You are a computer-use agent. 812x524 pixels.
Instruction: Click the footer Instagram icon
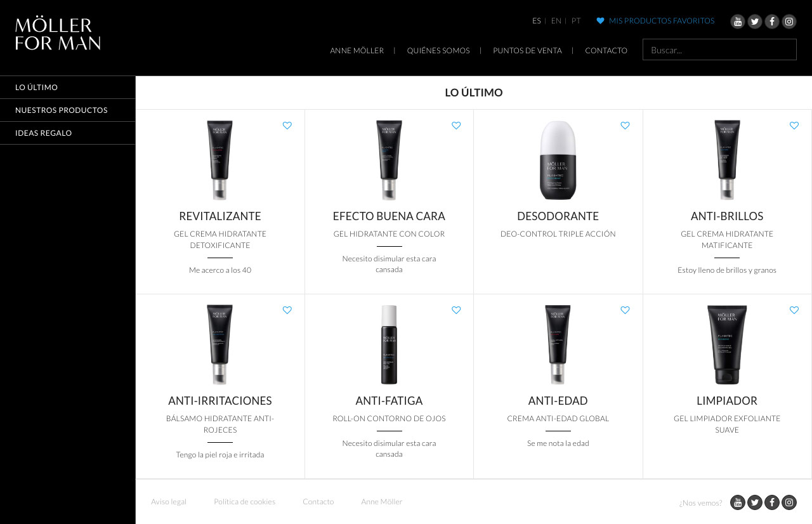(x=789, y=502)
